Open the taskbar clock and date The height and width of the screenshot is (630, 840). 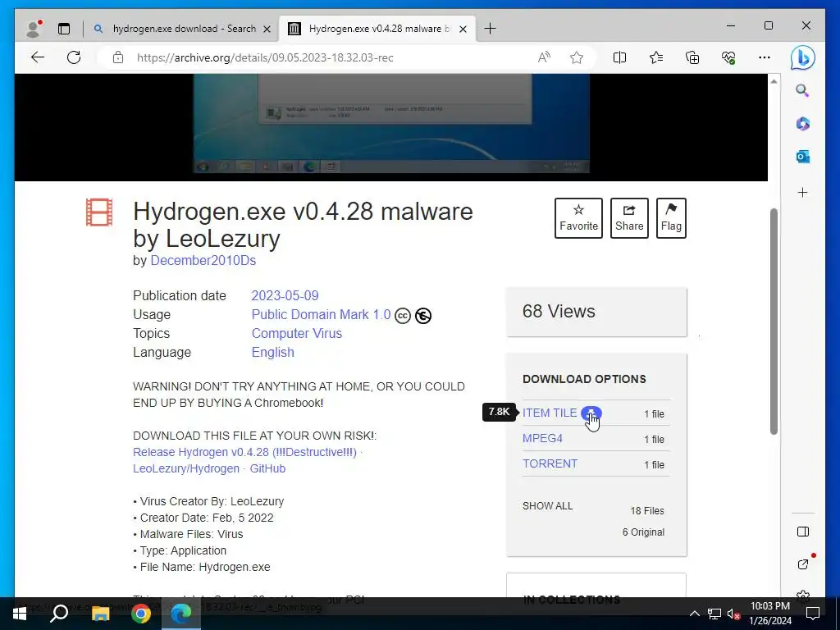point(769,614)
